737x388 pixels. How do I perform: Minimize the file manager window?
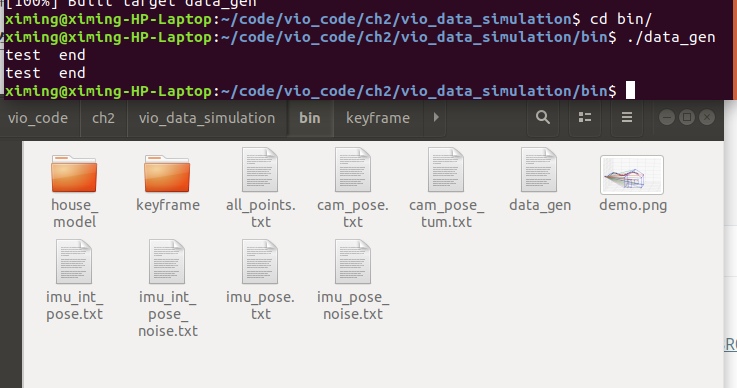[666, 117]
